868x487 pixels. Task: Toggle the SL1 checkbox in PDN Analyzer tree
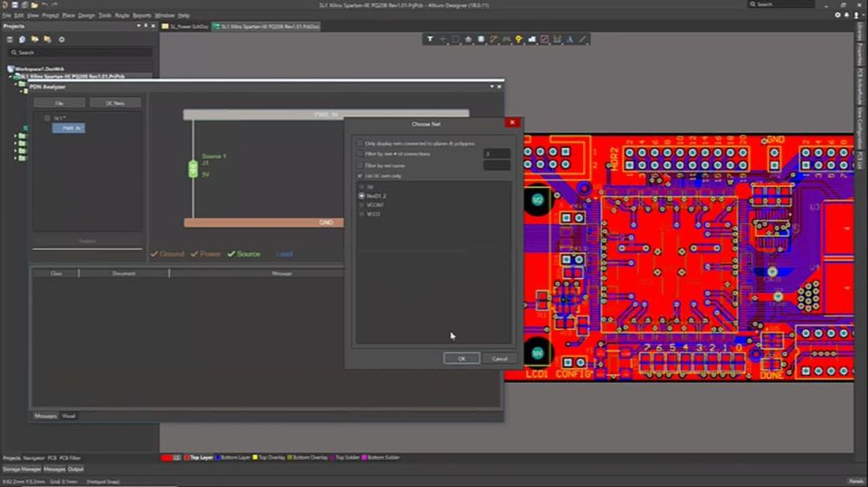click(47, 118)
